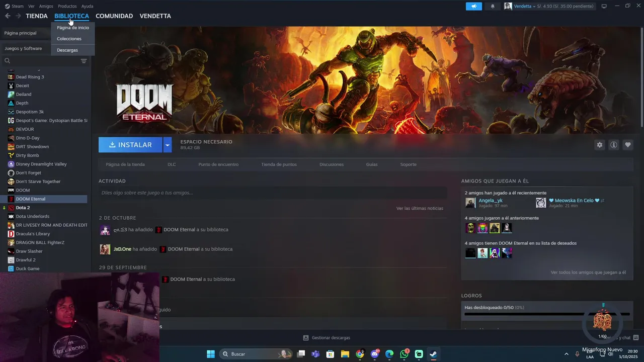Open Productos menu
644x362 pixels.
pos(67,6)
